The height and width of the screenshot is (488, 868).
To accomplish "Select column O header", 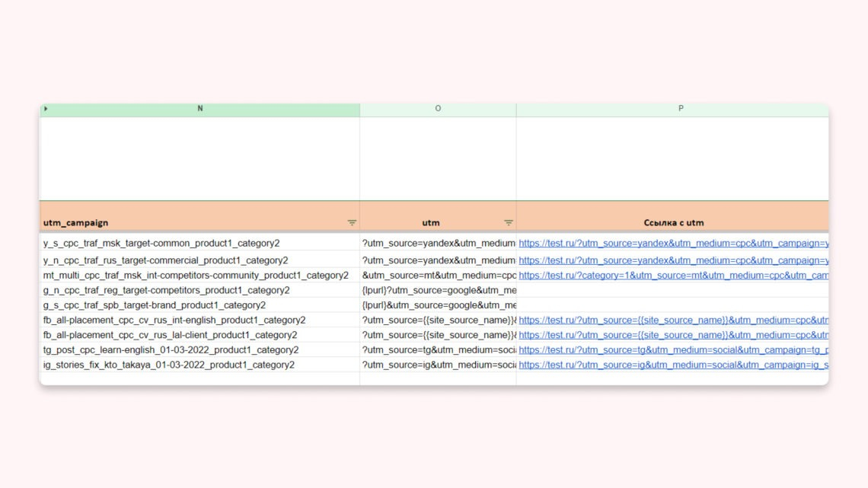I will coord(438,109).
